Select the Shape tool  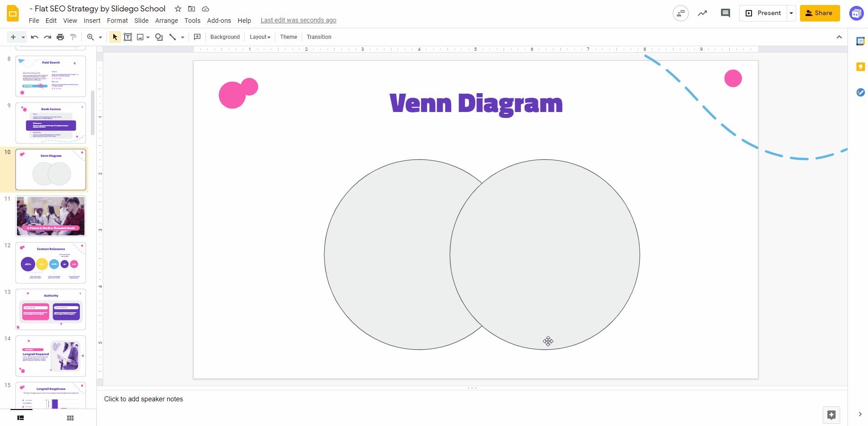(x=158, y=37)
